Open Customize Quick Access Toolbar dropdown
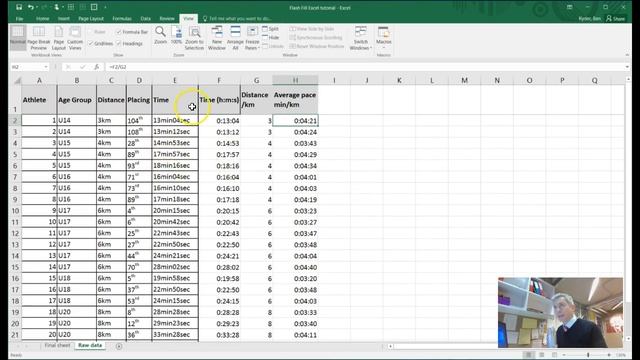This screenshot has width=640, height=360. (x=105, y=7)
